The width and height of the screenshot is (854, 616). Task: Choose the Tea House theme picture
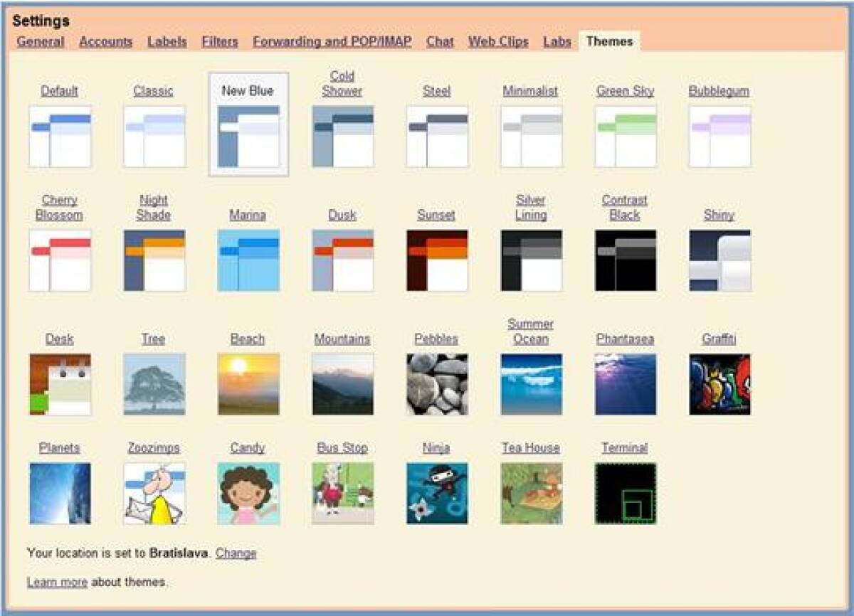point(531,494)
